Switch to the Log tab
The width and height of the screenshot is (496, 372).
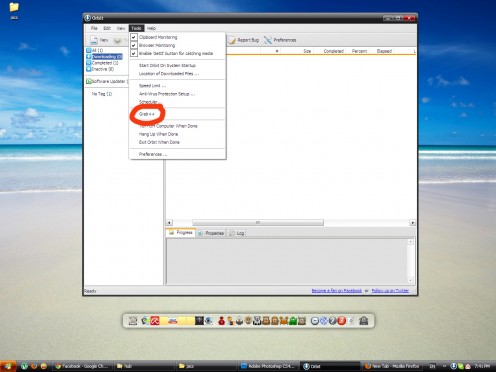click(237, 233)
